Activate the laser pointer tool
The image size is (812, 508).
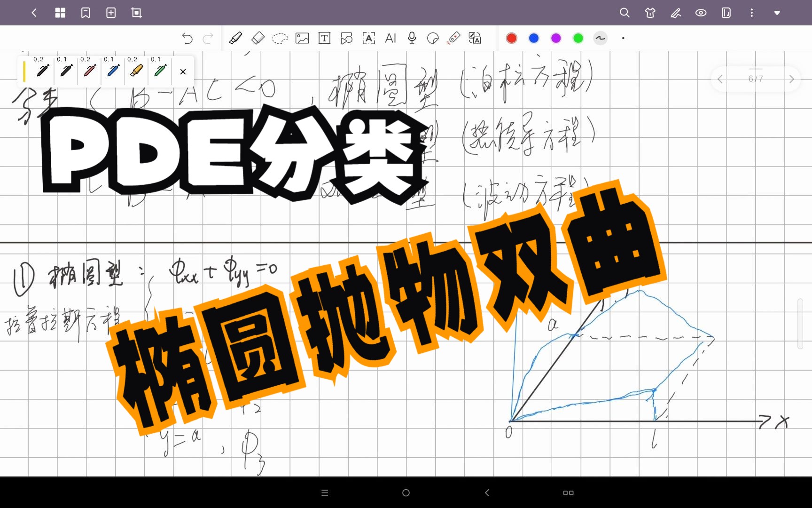(x=453, y=38)
